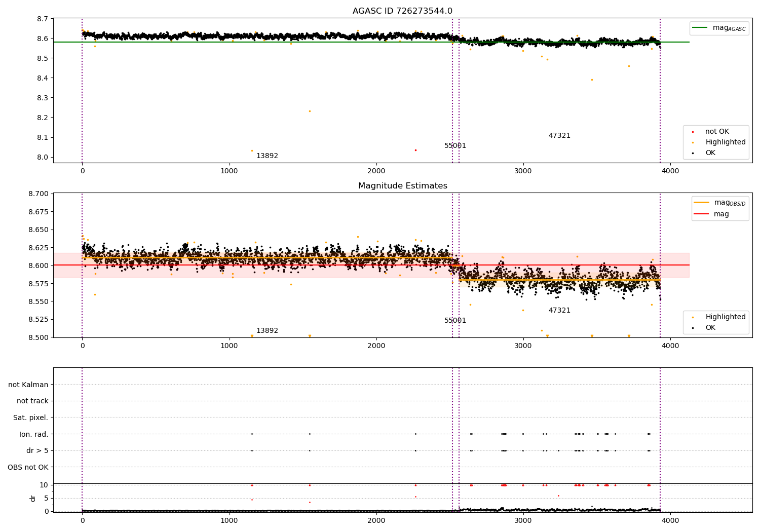Image resolution: width=760 pixels, height=532 pixels.
Task: Click x-axis tick "3000" under the Magnitude Estimates plot
Action: (523, 346)
